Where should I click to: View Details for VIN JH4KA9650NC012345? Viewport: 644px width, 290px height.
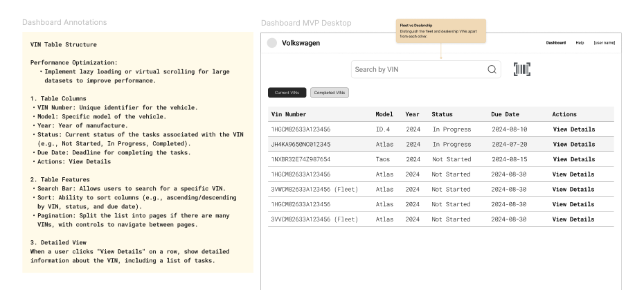click(x=574, y=144)
